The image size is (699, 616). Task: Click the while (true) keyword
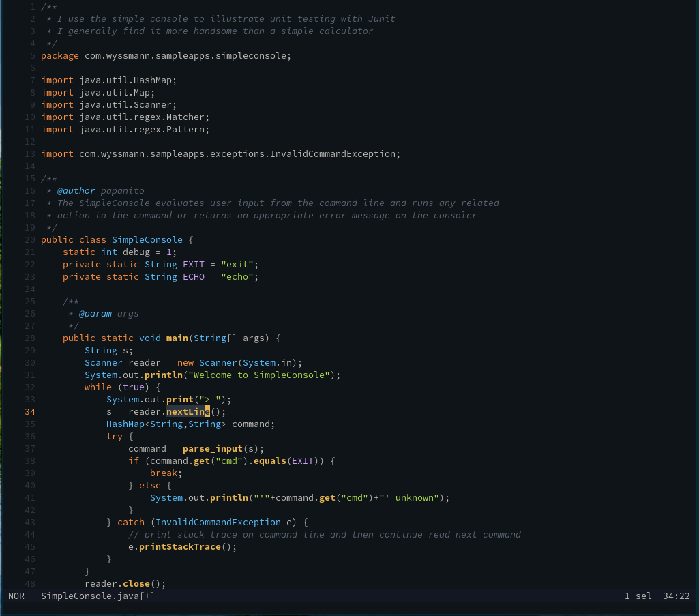(98, 387)
